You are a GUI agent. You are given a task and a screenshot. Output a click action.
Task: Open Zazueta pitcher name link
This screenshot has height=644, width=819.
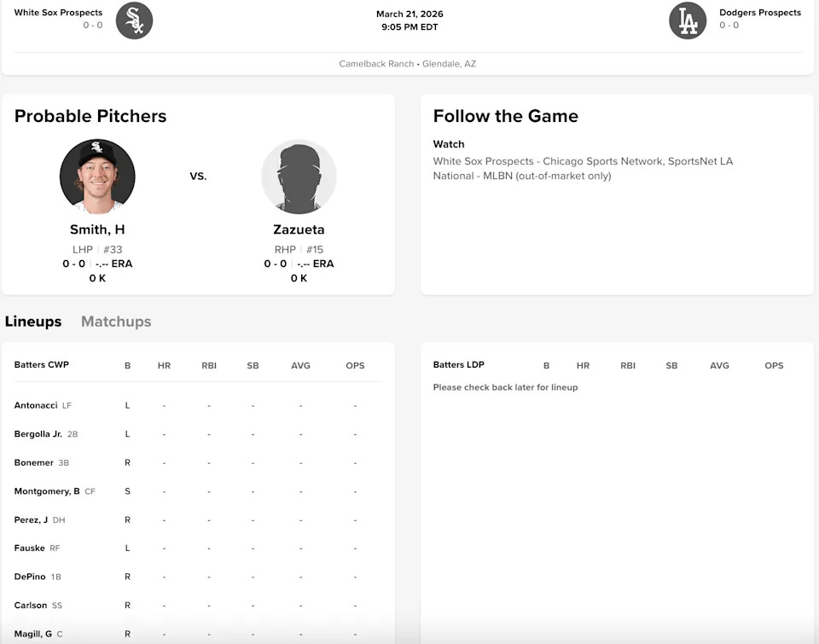point(299,229)
